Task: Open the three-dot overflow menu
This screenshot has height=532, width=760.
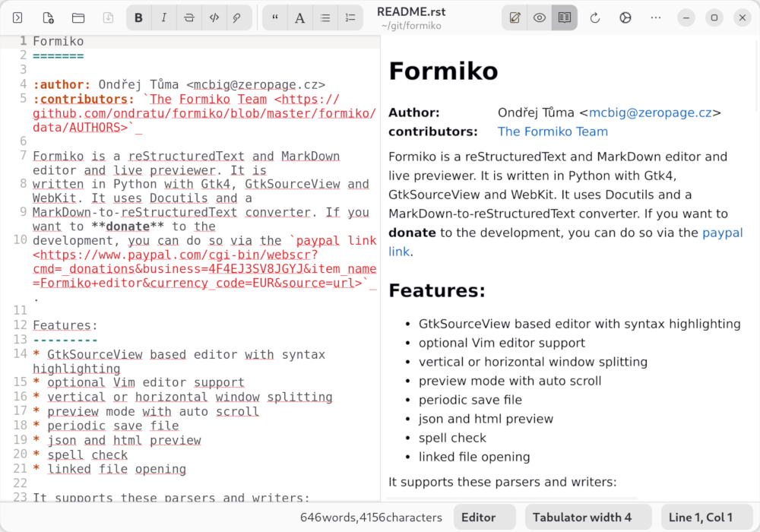Action: click(655, 17)
